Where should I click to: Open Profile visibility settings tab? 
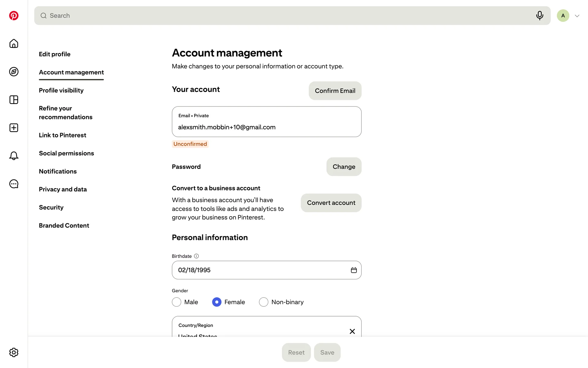[x=61, y=90]
